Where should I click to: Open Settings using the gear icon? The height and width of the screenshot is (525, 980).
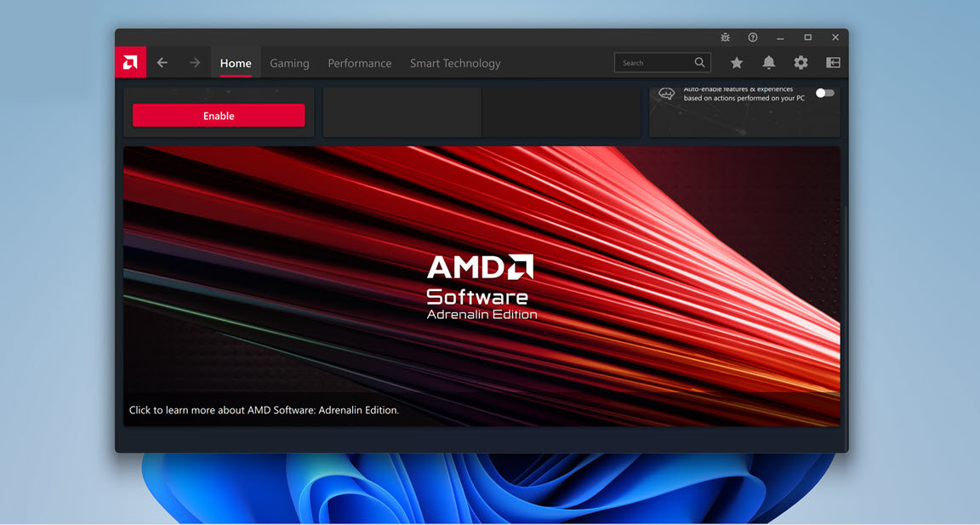801,62
